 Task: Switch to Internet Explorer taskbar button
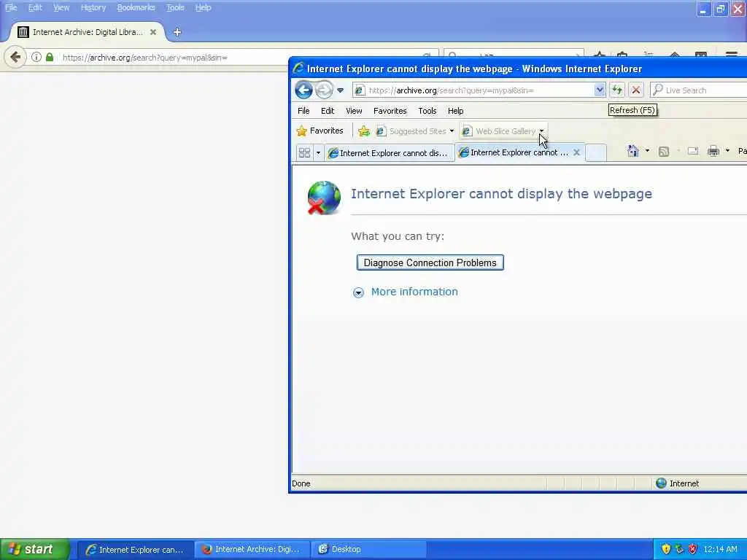(x=135, y=550)
